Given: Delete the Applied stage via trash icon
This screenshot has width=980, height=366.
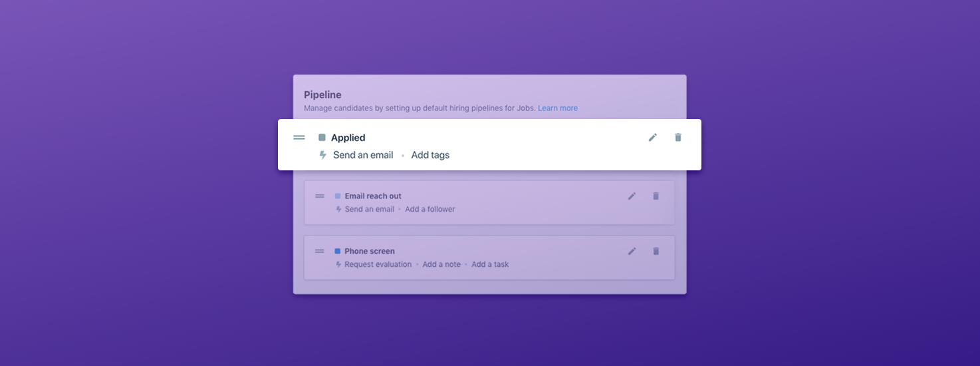Looking at the screenshot, I should [x=678, y=137].
